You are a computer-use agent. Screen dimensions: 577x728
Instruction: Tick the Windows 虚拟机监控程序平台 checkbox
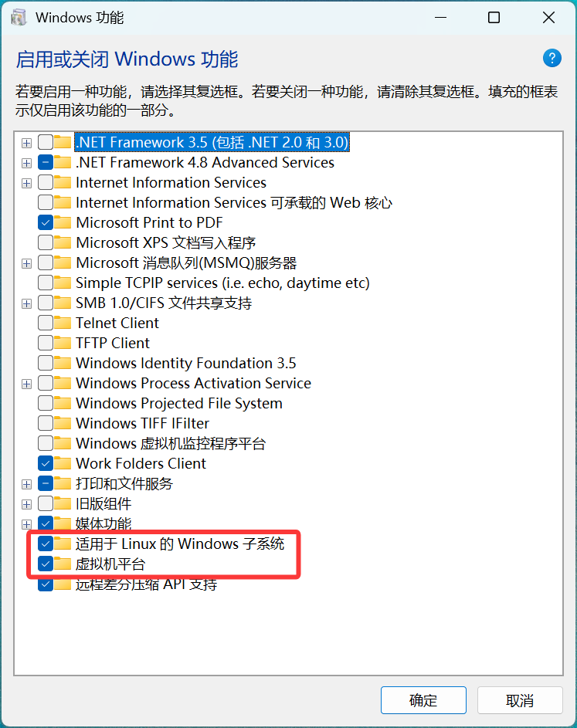coord(46,443)
